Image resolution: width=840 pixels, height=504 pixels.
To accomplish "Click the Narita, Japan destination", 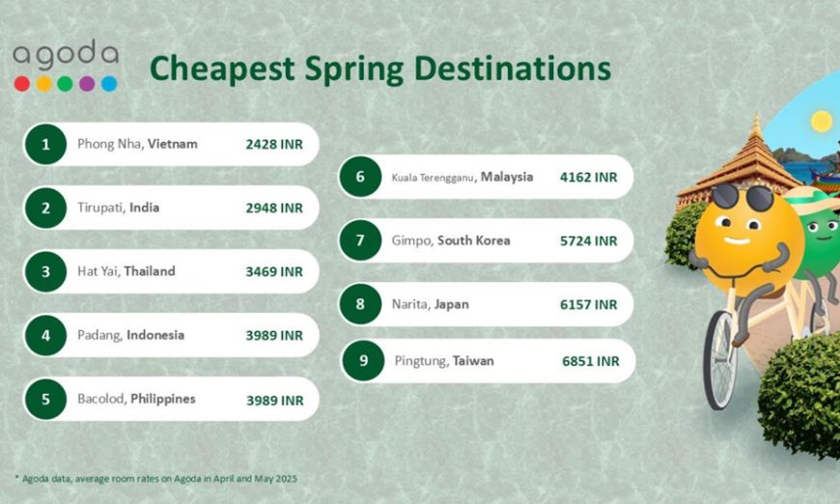I will (431, 304).
